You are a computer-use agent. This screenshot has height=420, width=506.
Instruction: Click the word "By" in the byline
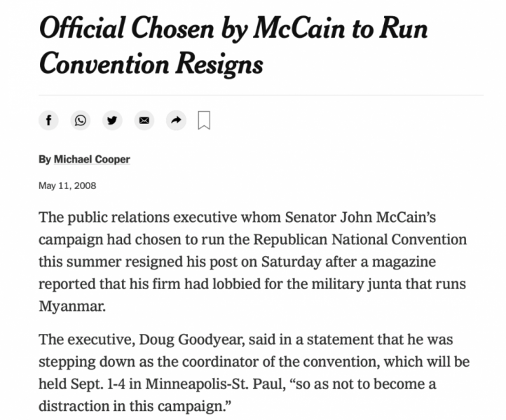pos(45,160)
